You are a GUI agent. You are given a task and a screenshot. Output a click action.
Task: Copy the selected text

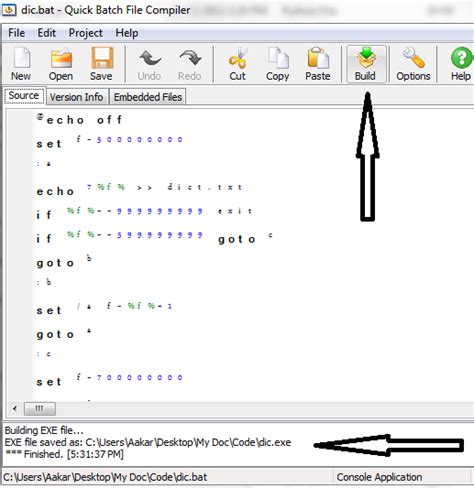[277, 64]
